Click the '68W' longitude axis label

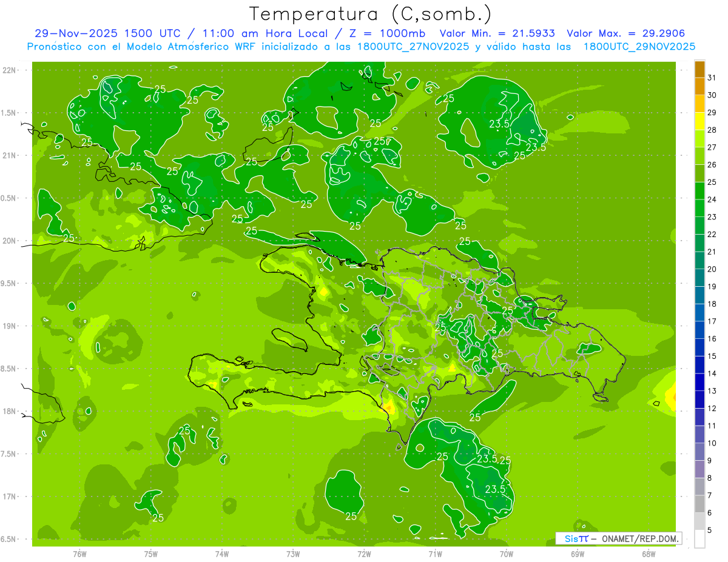click(649, 554)
